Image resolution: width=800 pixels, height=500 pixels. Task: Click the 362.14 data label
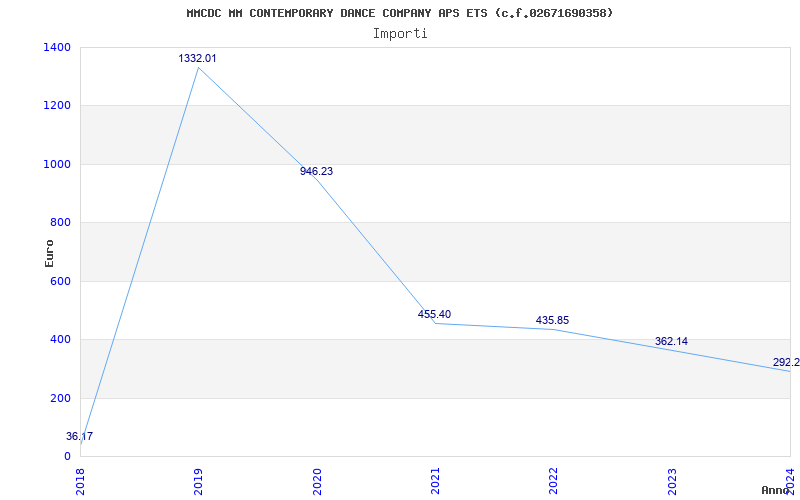[671, 341]
